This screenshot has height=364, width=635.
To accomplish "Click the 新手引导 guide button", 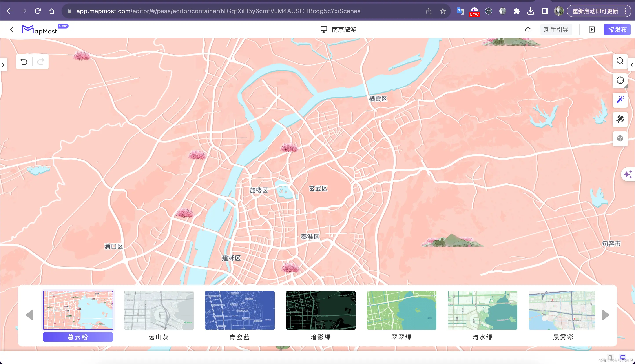I will tap(556, 29).
